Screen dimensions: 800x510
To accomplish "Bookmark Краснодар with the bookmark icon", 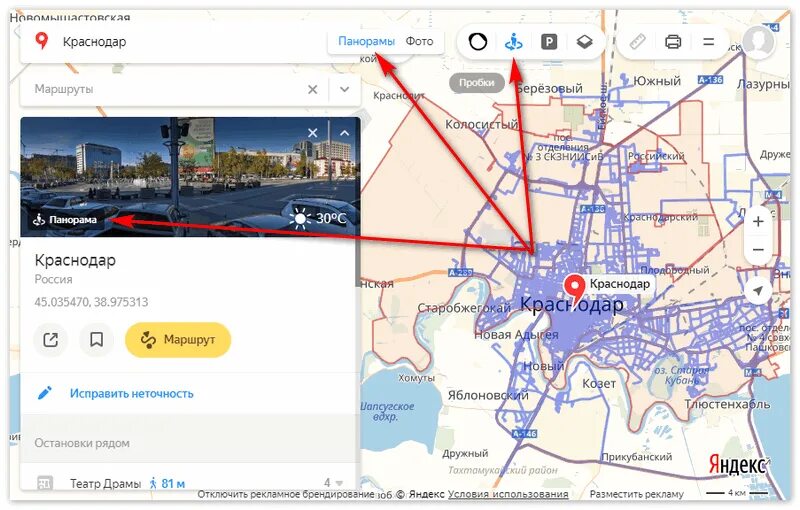I will 96,339.
